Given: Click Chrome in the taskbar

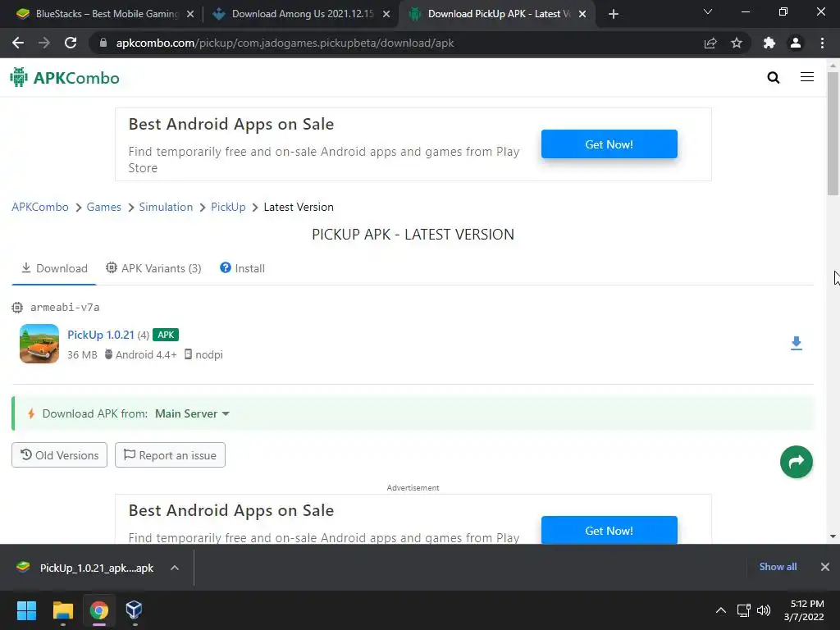Looking at the screenshot, I should tap(98, 610).
